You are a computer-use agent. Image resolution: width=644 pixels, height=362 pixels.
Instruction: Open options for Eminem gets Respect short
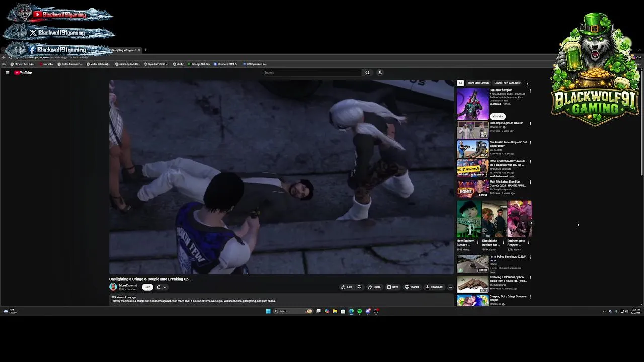click(x=529, y=242)
